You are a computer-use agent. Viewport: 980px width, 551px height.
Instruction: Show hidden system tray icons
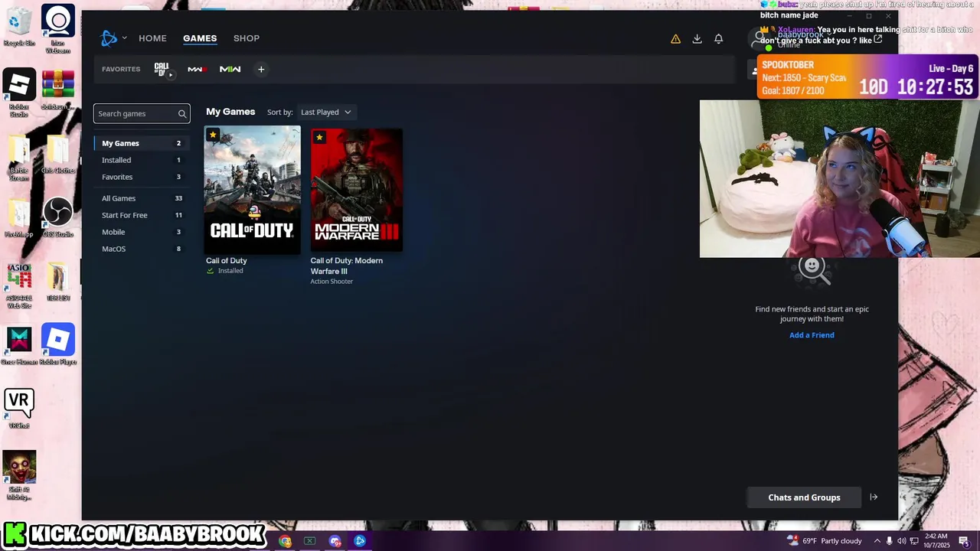pyautogui.click(x=877, y=541)
